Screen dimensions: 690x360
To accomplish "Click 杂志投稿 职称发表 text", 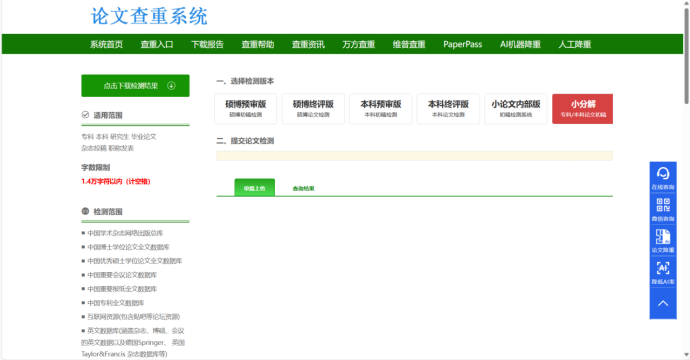I will (x=107, y=148).
